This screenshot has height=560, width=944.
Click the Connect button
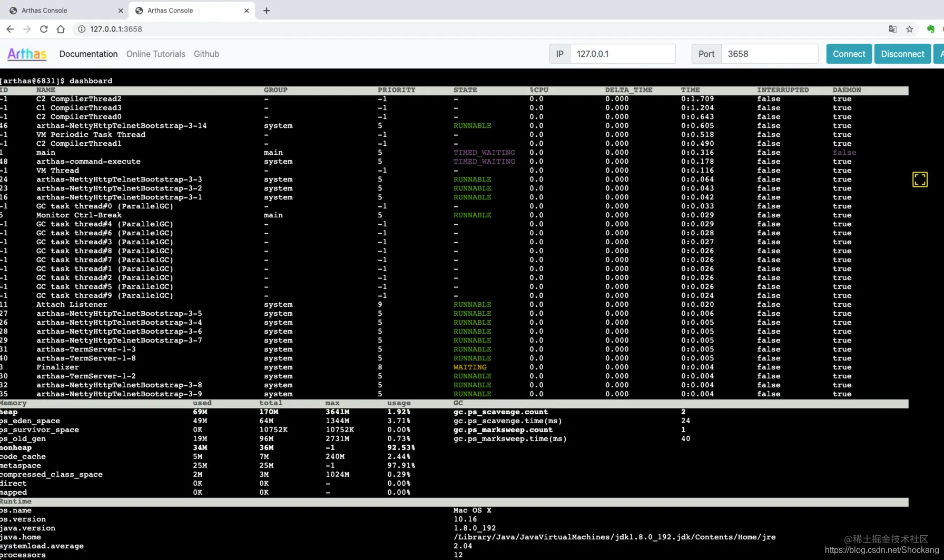coord(849,54)
